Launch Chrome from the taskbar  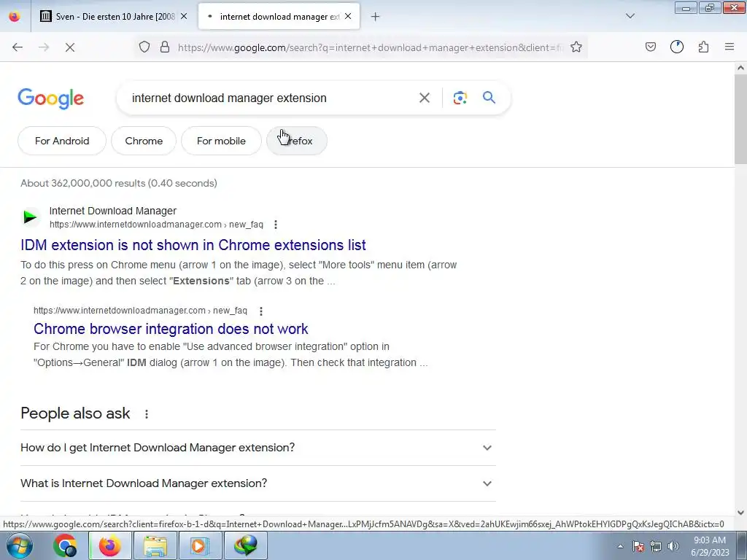click(x=65, y=545)
